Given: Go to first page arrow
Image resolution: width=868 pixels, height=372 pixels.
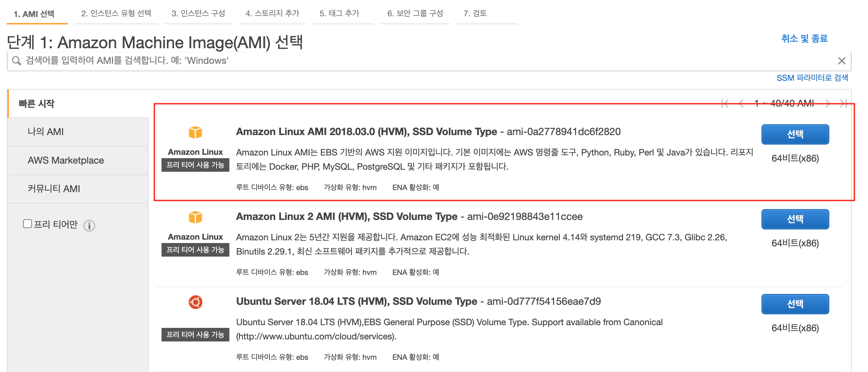Looking at the screenshot, I should coord(725,104).
